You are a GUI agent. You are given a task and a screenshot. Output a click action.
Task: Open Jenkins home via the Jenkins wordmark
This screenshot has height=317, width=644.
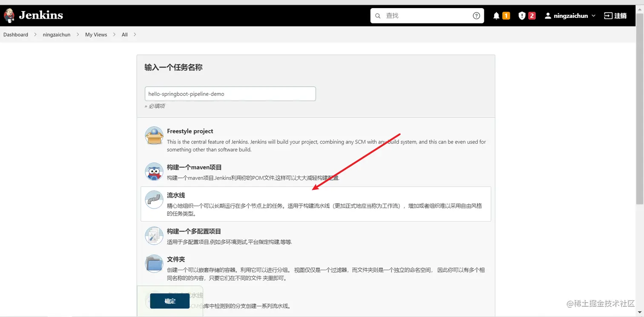(41, 16)
